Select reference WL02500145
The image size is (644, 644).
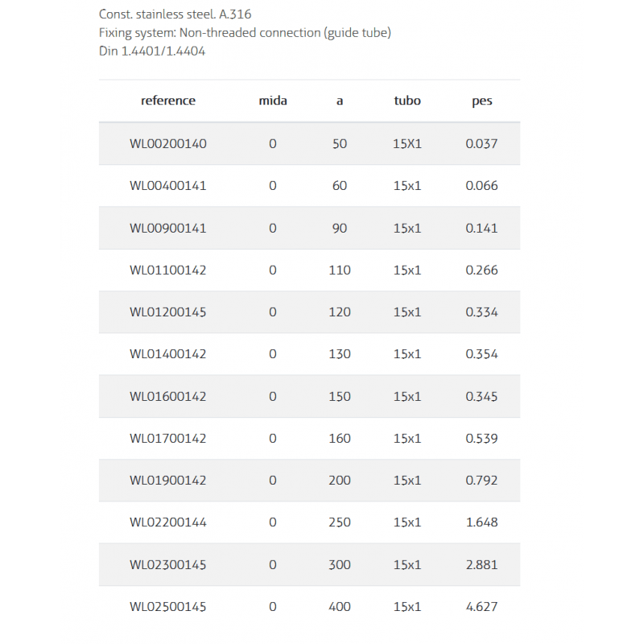(x=168, y=607)
